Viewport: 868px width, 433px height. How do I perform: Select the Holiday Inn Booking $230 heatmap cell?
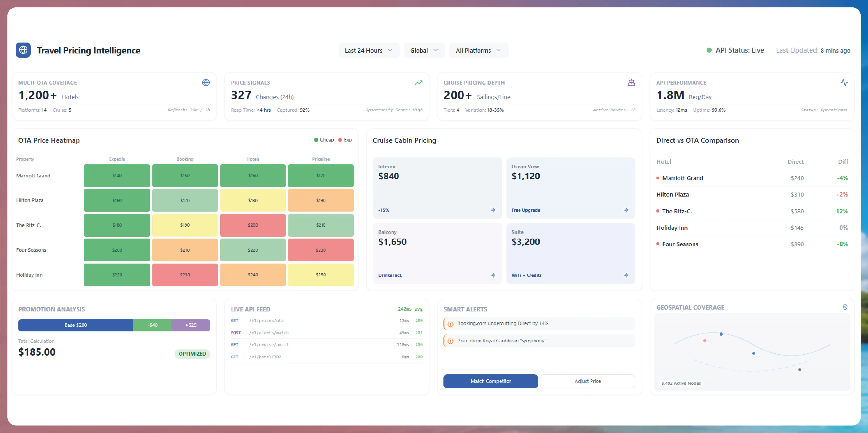(x=185, y=275)
